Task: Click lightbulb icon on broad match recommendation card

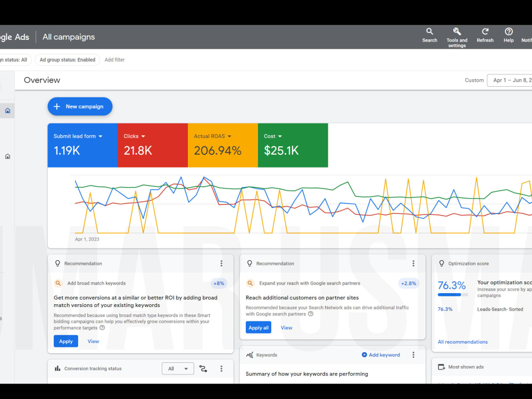Action: [x=57, y=263]
